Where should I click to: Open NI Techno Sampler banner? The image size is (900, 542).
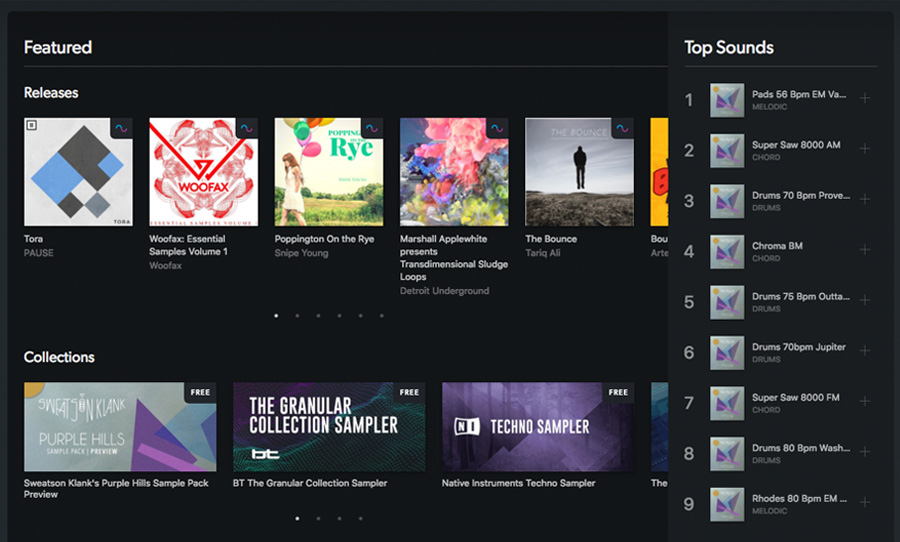point(538,427)
